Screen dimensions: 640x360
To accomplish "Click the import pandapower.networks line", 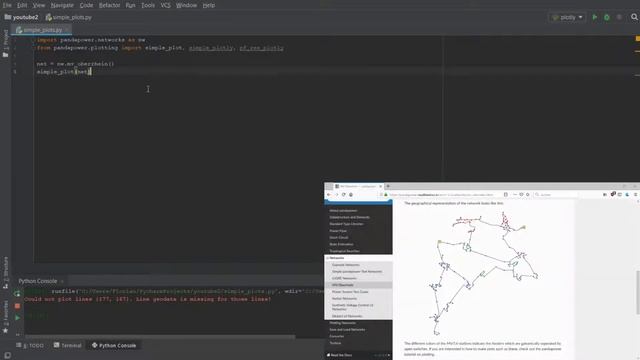I will coord(91,40).
